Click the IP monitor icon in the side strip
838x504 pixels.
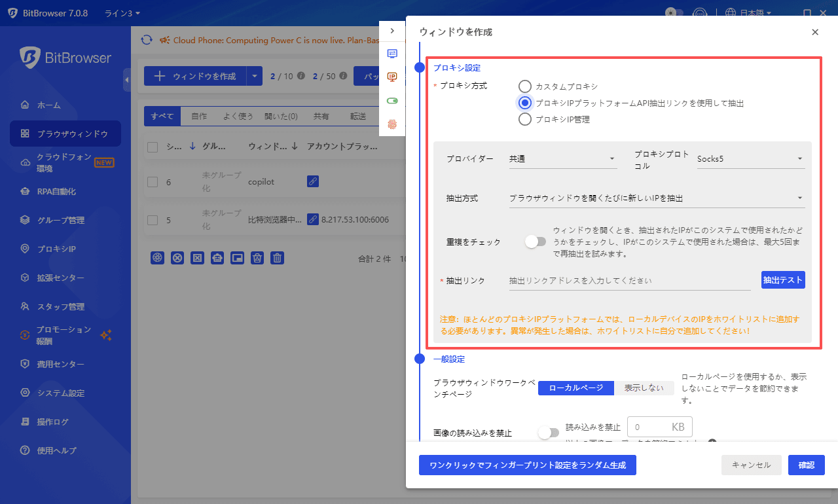pos(392,77)
